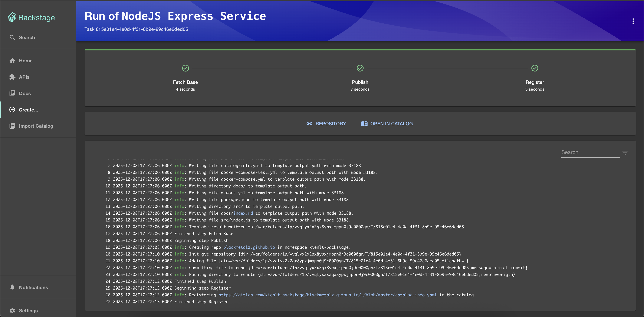Open the three-dot header menu
The height and width of the screenshot is (317, 644).
(x=633, y=21)
